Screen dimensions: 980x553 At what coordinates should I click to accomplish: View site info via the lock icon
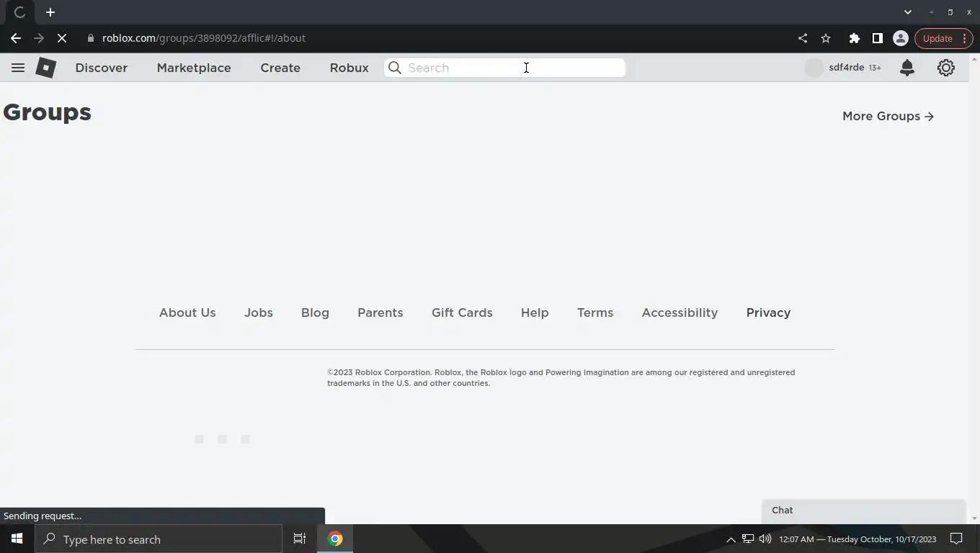(x=91, y=38)
